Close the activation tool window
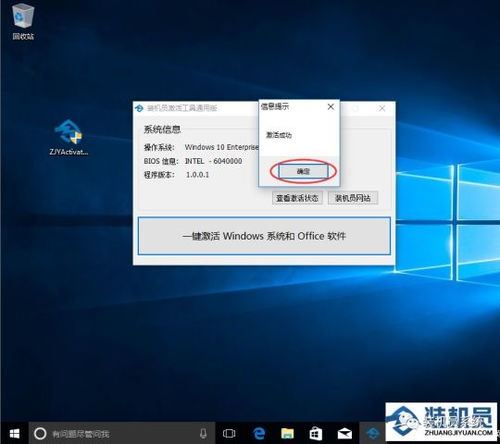 (x=382, y=108)
